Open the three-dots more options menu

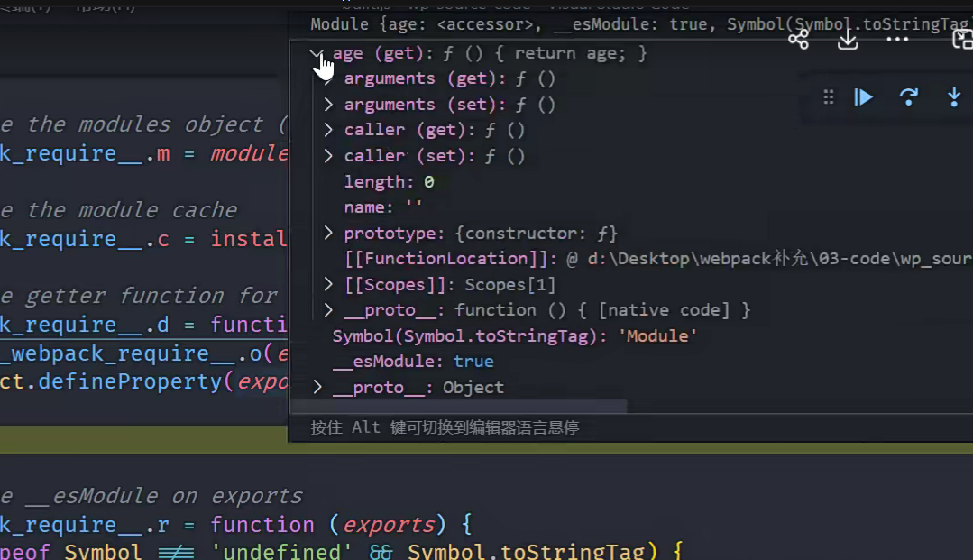coord(897,39)
